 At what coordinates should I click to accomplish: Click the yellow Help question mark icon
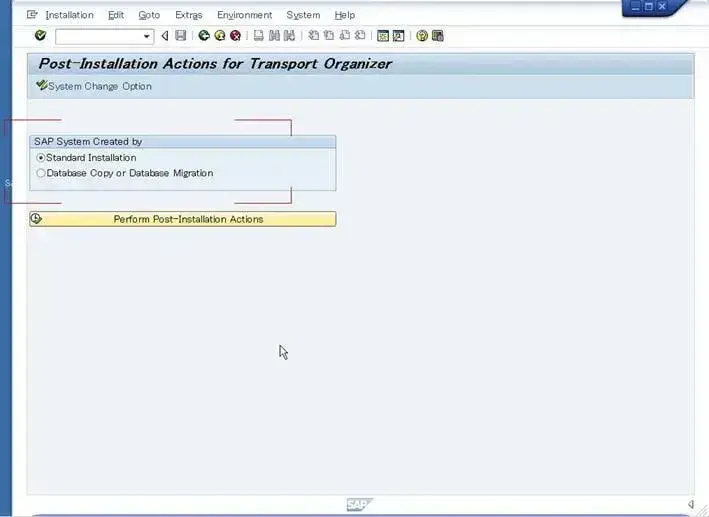tap(422, 36)
